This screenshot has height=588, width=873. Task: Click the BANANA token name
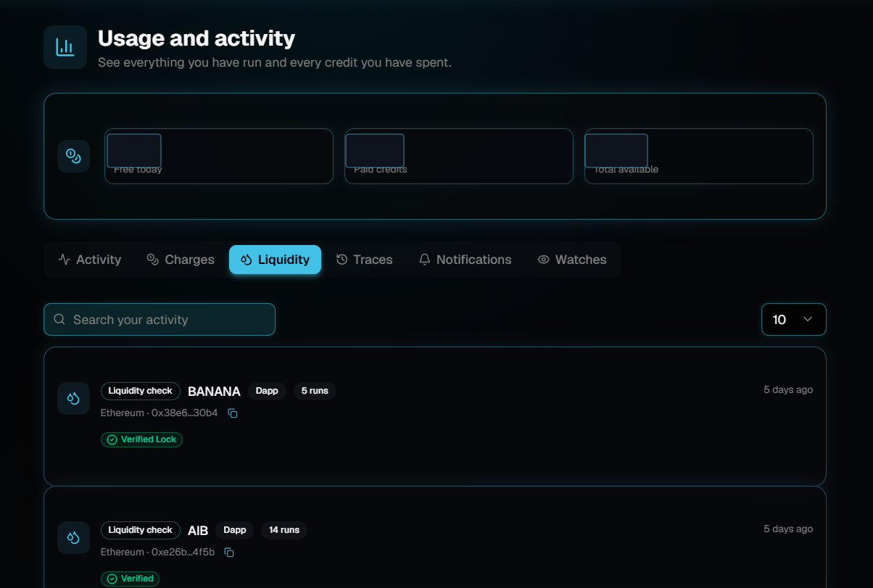(214, 392)
